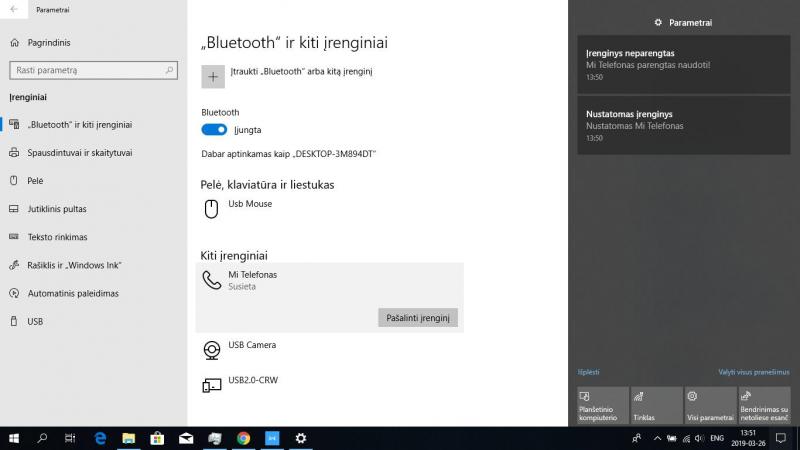Click the Mi Telefonas phone icon
800x450 pixels.
coord(211,280)
